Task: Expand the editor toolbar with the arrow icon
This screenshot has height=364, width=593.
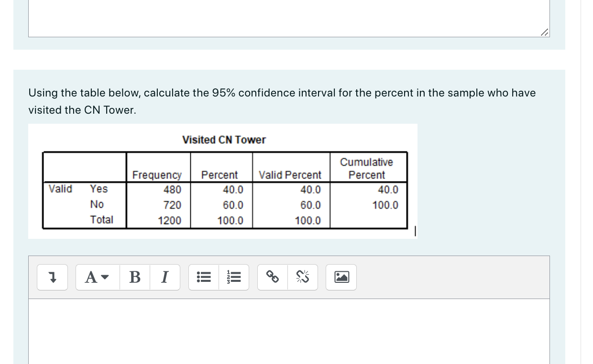Action: 52,277
